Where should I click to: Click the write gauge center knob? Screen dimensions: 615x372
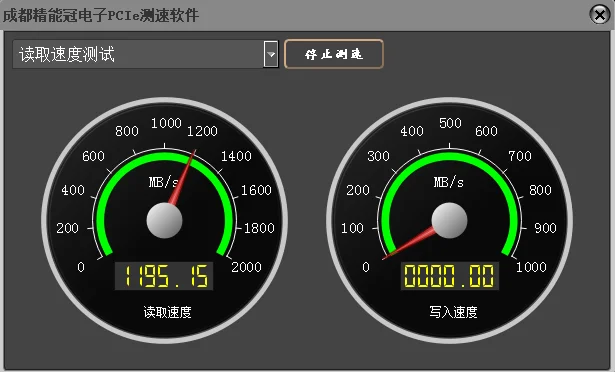(x=449, y=221)
